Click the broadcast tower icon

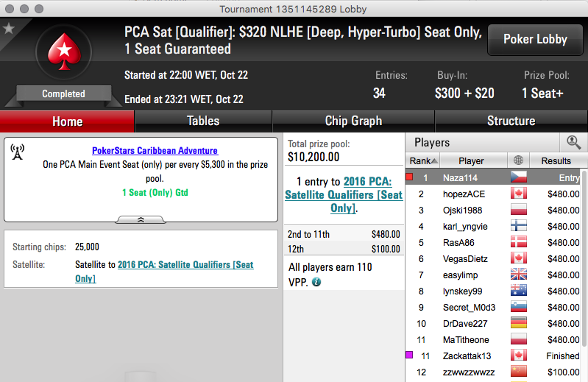(x=17, y=152)
